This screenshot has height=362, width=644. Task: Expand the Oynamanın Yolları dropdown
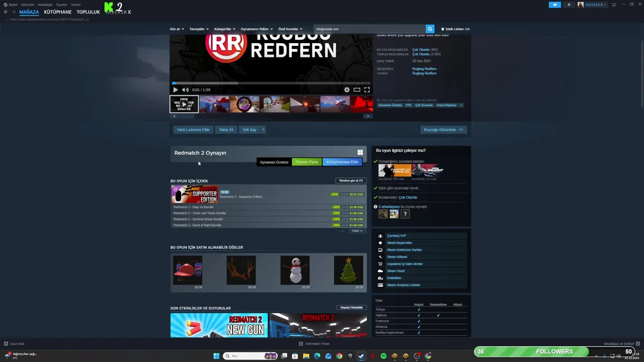tap(256, 29)
